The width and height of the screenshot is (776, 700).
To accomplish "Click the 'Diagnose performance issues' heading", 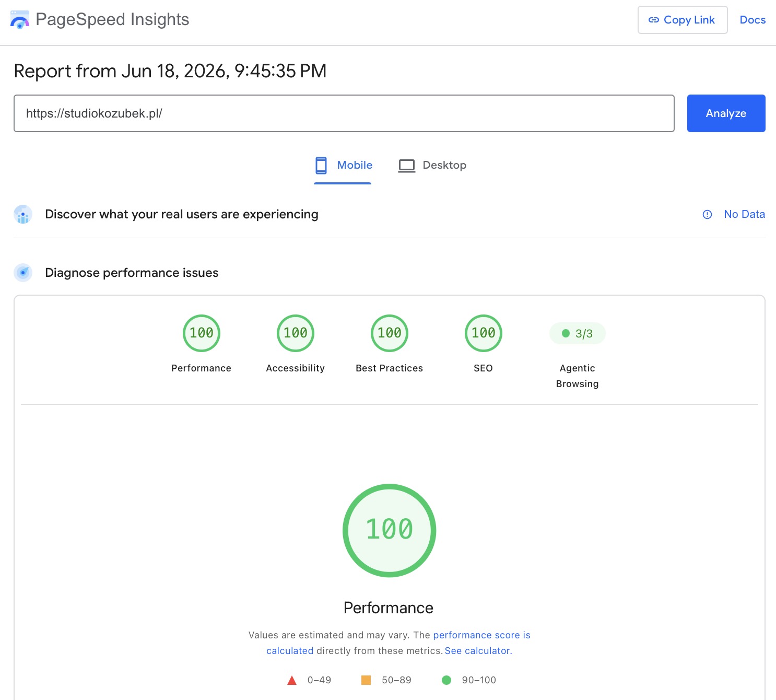I will tap(132, 273).
